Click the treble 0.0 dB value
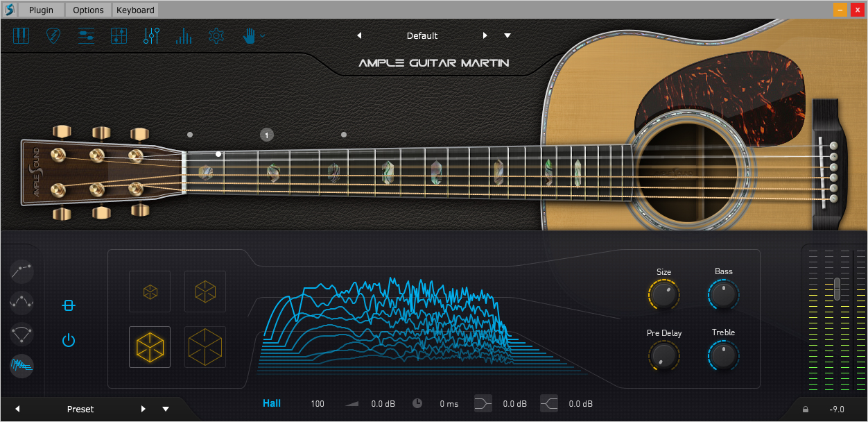 coord(581,404)
